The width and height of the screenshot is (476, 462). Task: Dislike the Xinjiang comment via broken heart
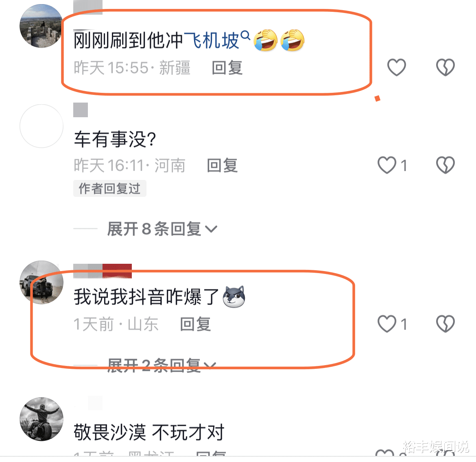(445, 67)
